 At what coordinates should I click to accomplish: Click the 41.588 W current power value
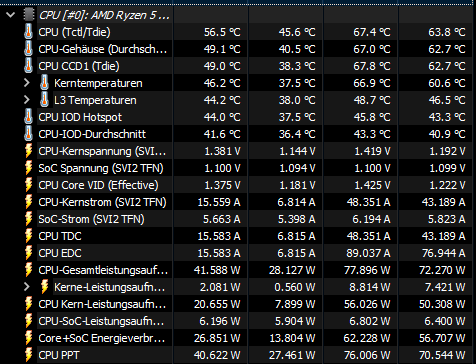coord(217,270)
